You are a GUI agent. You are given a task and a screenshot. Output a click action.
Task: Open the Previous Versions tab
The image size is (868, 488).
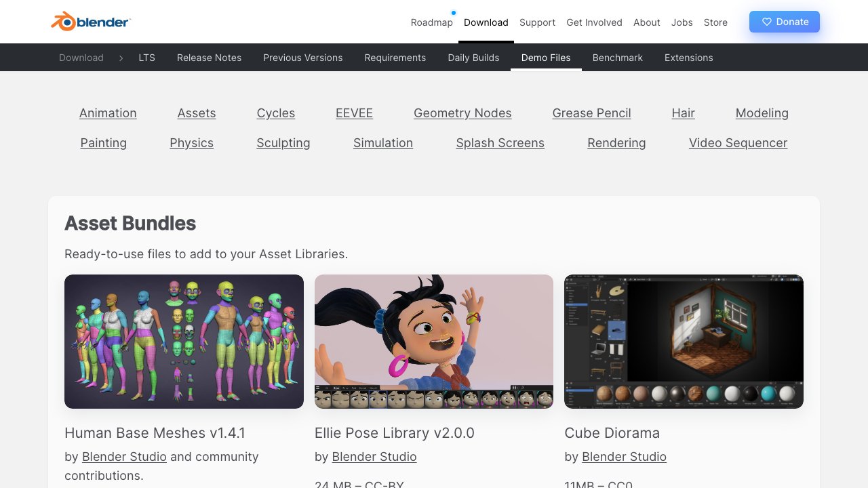pos(302,58)
